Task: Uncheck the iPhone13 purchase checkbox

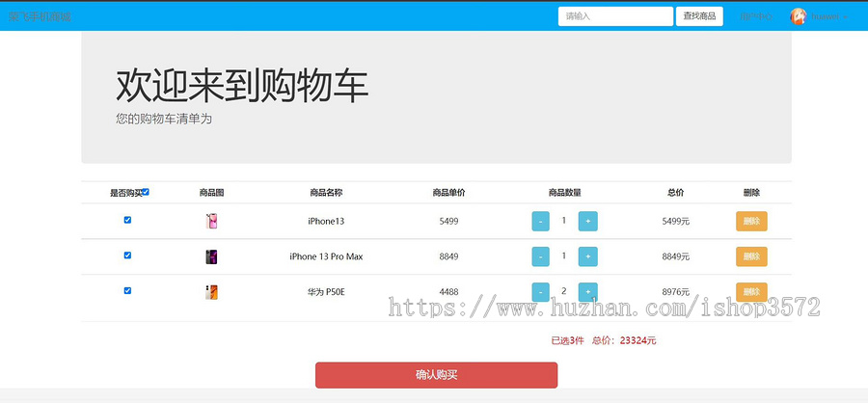Action: click(127, 220)
